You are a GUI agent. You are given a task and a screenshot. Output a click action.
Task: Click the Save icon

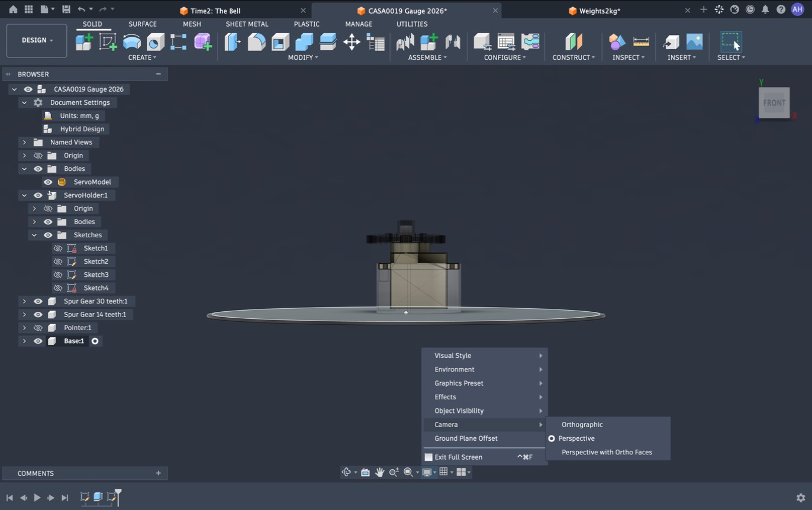[x=66, y=9]
